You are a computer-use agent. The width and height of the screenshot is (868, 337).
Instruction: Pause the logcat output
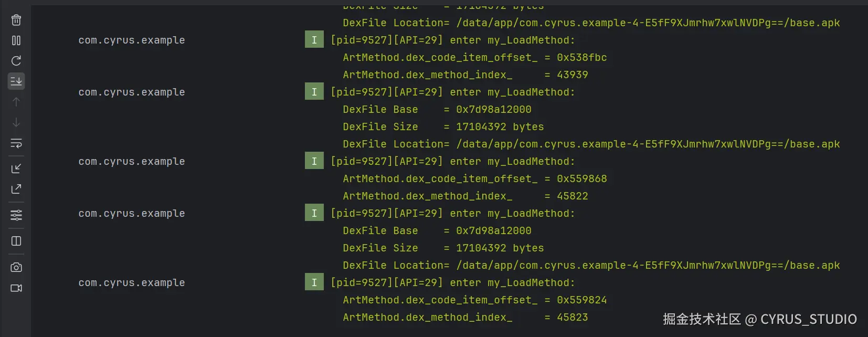pos(16,40)
